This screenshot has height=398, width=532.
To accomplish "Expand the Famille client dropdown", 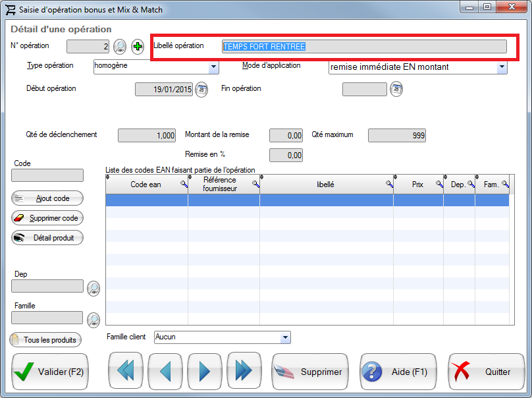I will pos(285,337).
